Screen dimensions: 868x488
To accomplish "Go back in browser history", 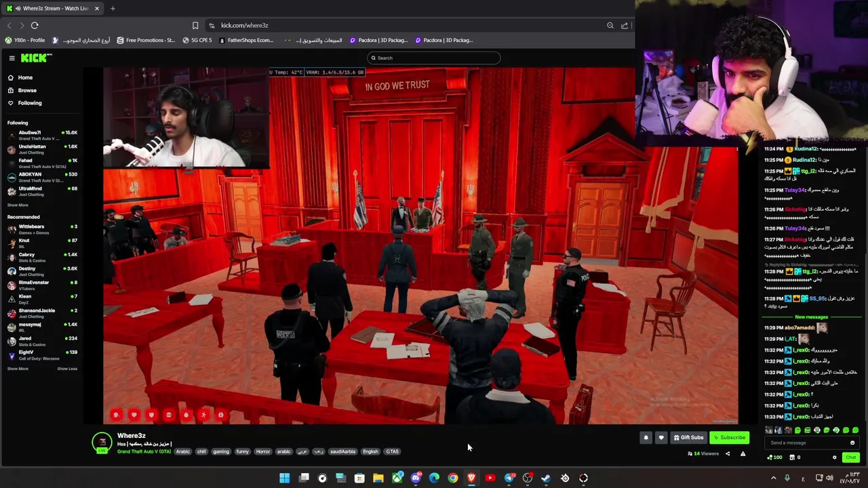I will [9, 25].
